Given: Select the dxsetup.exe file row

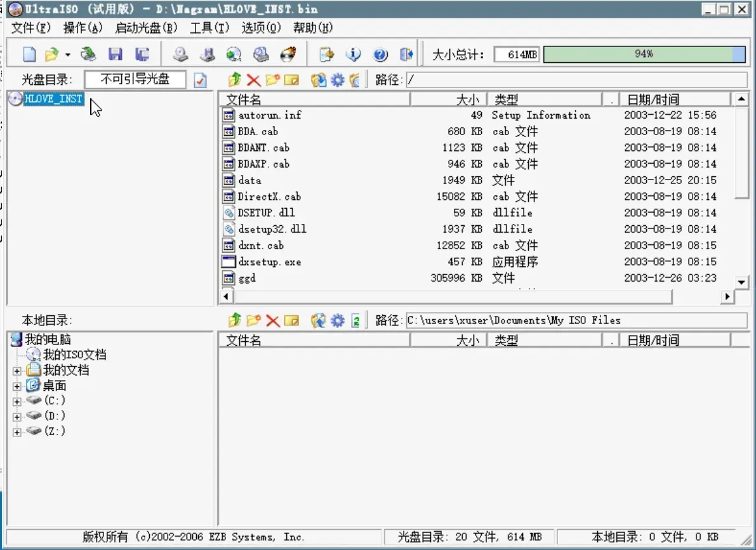Looking at the screenshot, I should tap(475, 262).
